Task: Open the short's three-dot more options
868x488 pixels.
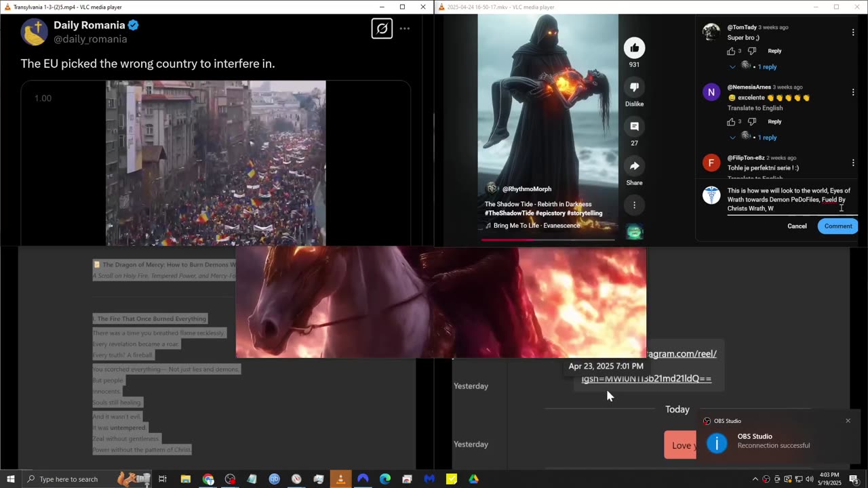Action: coord(634,205)
